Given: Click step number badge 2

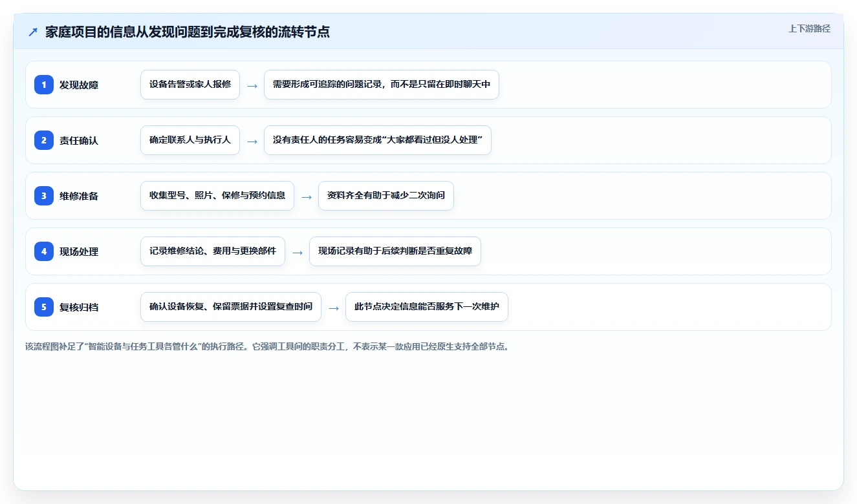Looking at the screenshot, I should coord(44,140).
